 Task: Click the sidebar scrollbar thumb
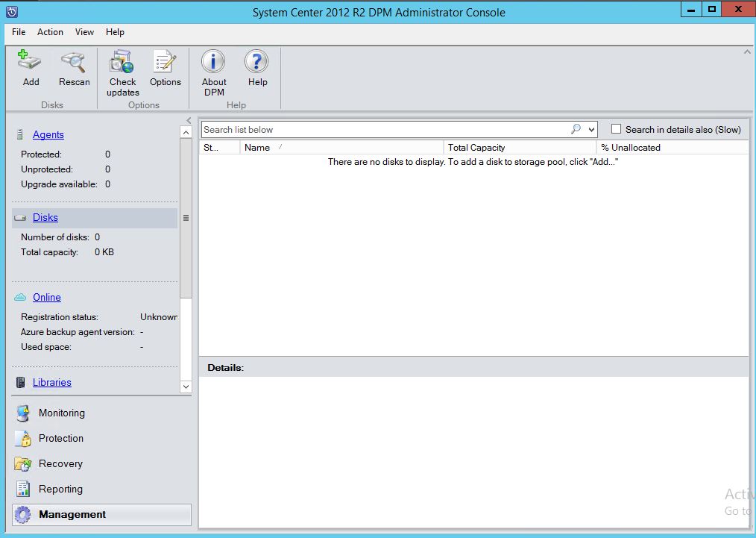[186, 218]
